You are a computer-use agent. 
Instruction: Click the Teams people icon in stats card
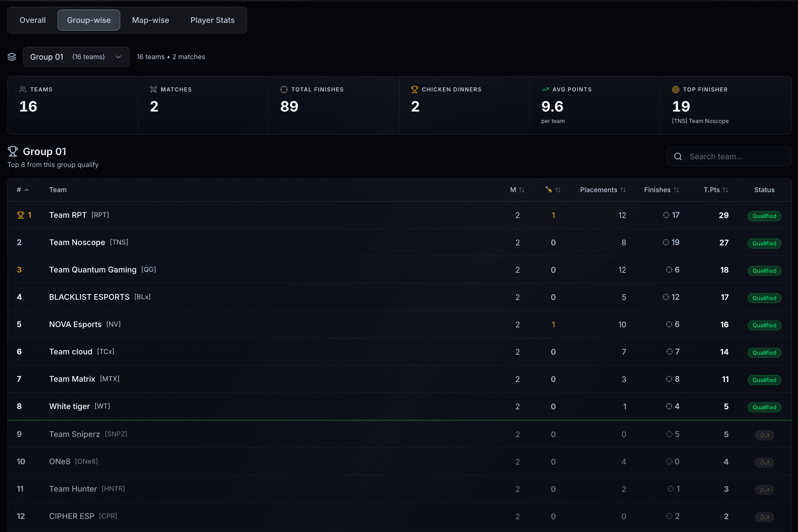click(23, 89)
